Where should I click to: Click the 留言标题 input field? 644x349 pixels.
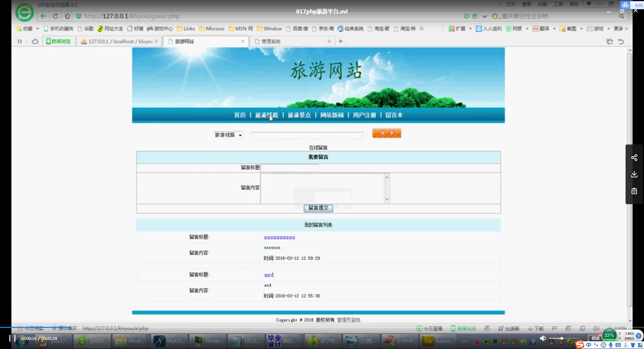290,168
